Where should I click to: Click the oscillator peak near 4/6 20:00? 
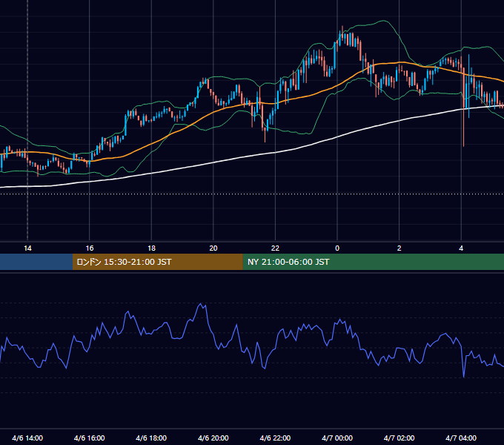[x=202, y=304]
